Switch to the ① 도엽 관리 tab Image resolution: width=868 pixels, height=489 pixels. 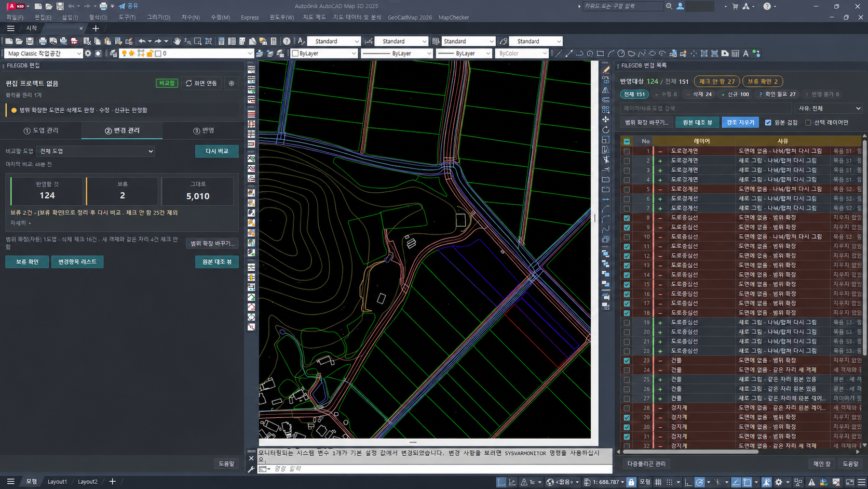(41, 130)
